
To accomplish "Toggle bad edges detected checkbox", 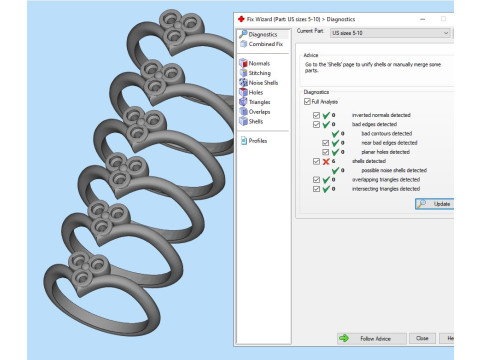I will [316, 125].
